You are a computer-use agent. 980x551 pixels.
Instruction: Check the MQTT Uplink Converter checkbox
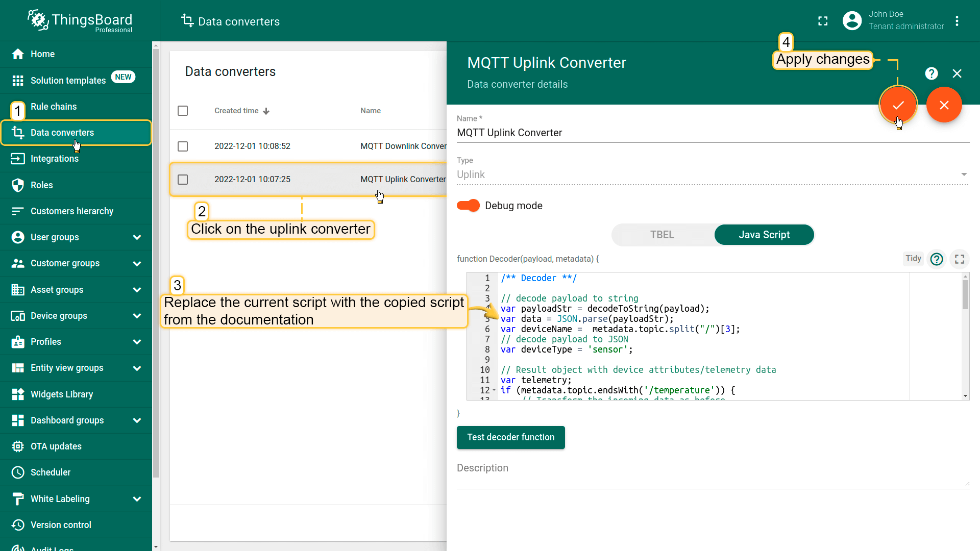click(x=183, y=179)
